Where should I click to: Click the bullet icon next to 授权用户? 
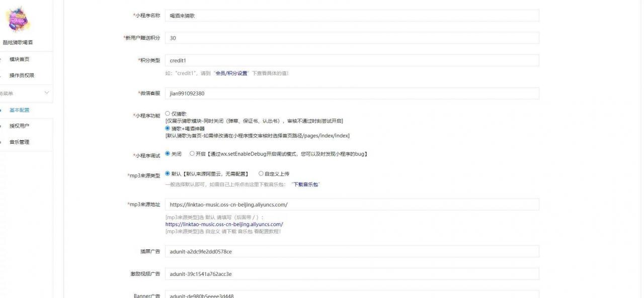(2, 125)
